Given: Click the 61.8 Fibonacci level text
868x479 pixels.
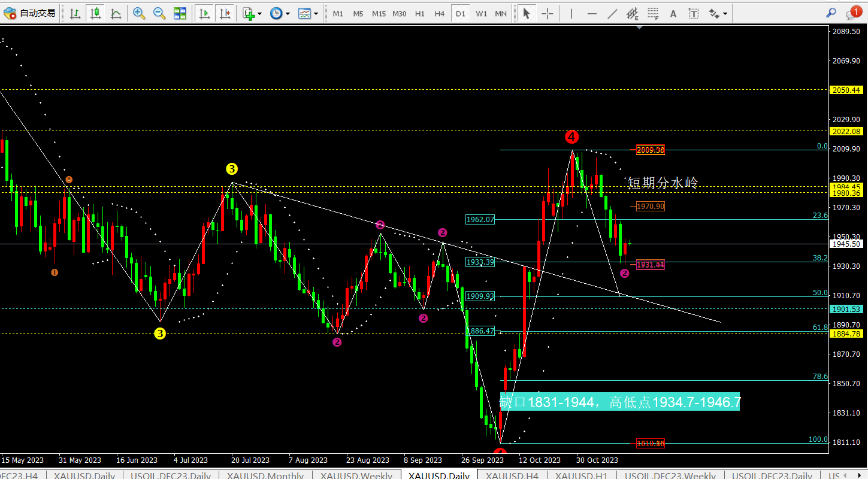Looking at the screenshot, I should (820, 328).
